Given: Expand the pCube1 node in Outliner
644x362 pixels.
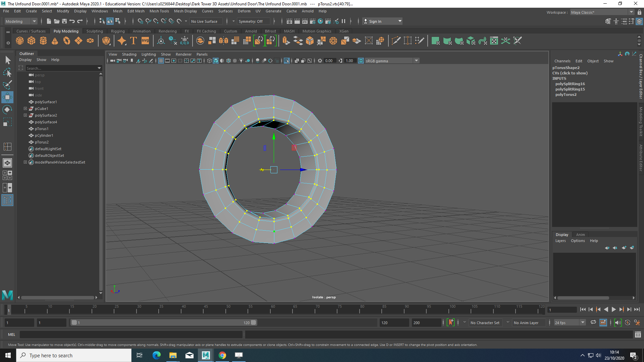Looking at the screenshot, I should (x=25, y=109).
